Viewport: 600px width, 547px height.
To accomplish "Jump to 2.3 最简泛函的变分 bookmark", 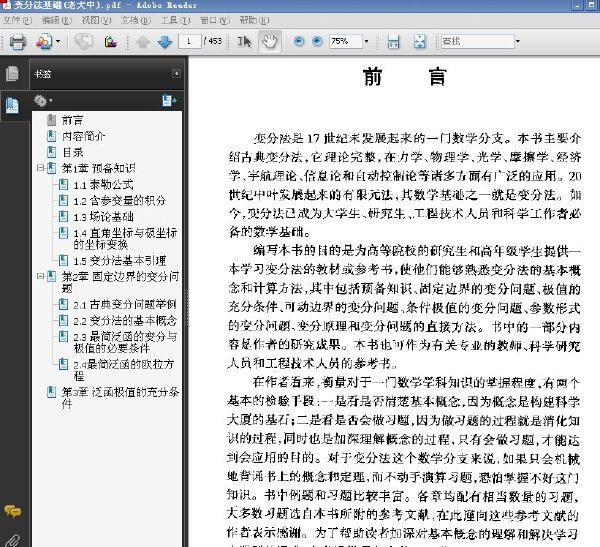I will pos(125,342).
